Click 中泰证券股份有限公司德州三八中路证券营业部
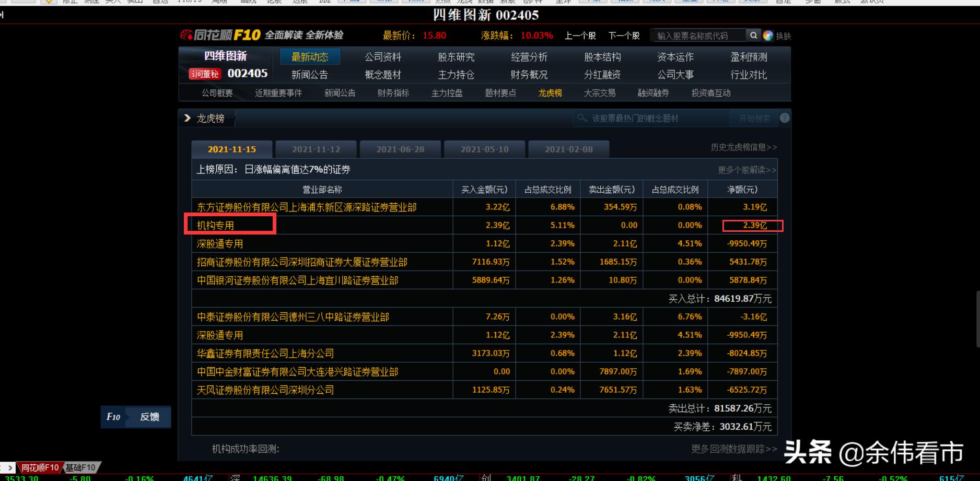This screenshot has height=481, width=980. [x=293, y=317]
